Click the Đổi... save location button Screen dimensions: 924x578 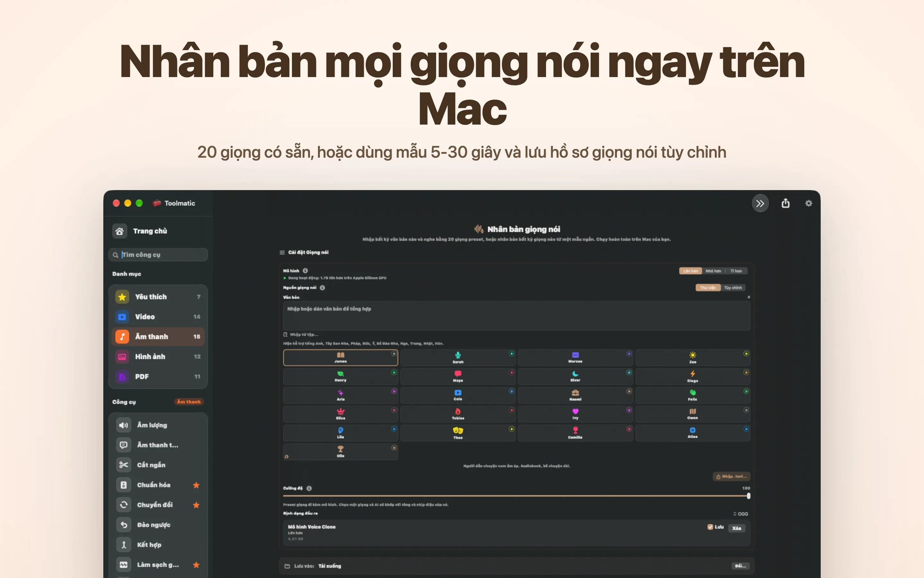(x=740, y=566)
